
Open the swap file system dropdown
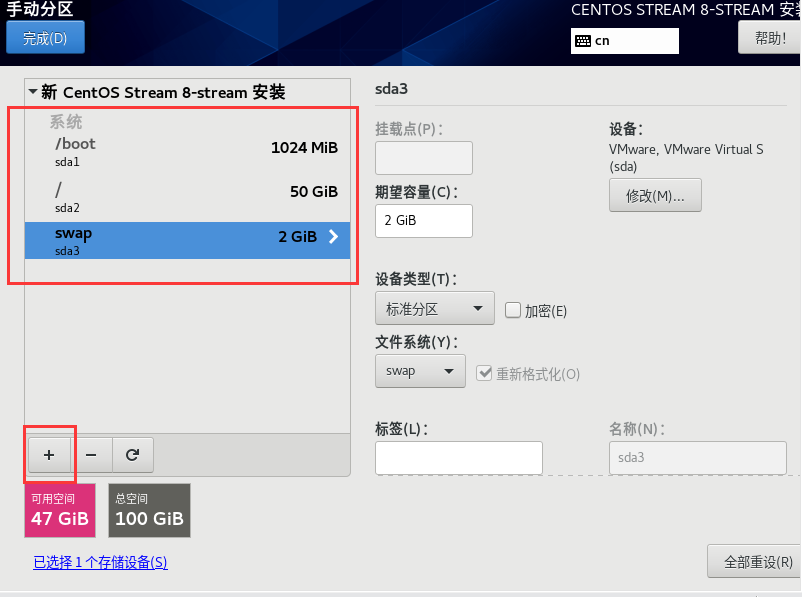pos(420,371)
